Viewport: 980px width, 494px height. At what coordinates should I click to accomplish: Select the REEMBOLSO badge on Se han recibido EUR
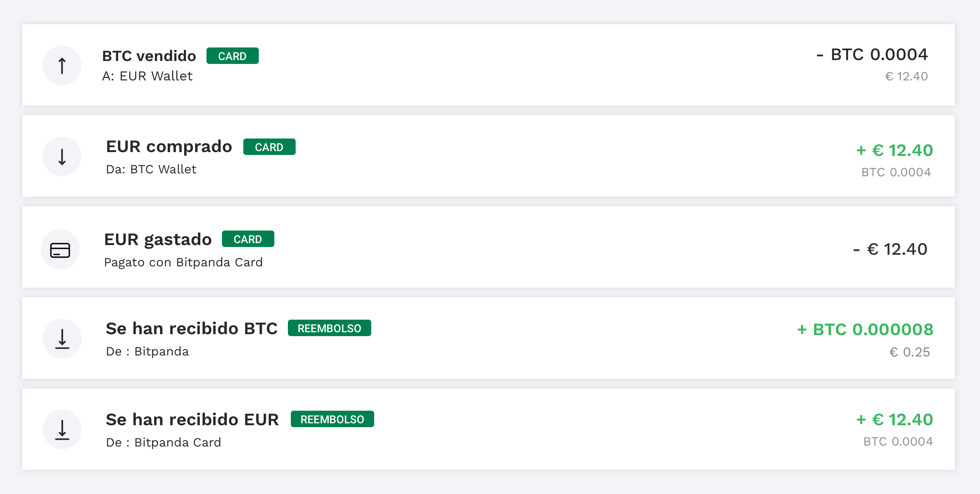pos(332,419)
